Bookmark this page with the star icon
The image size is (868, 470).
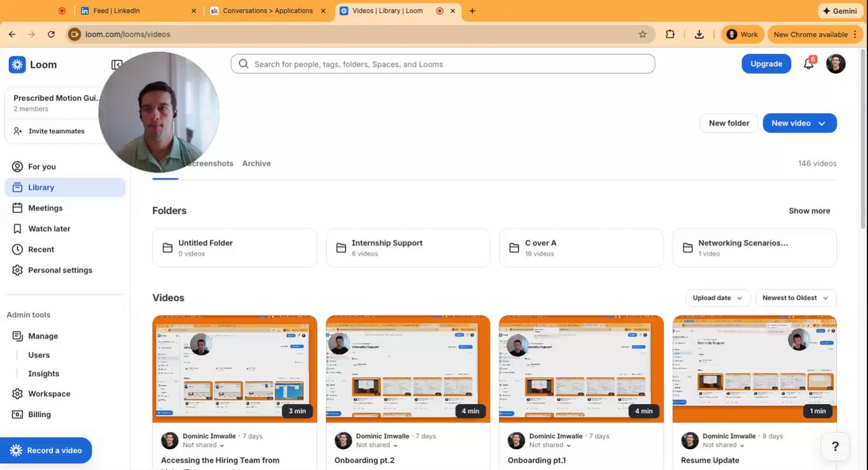[643, 34]
